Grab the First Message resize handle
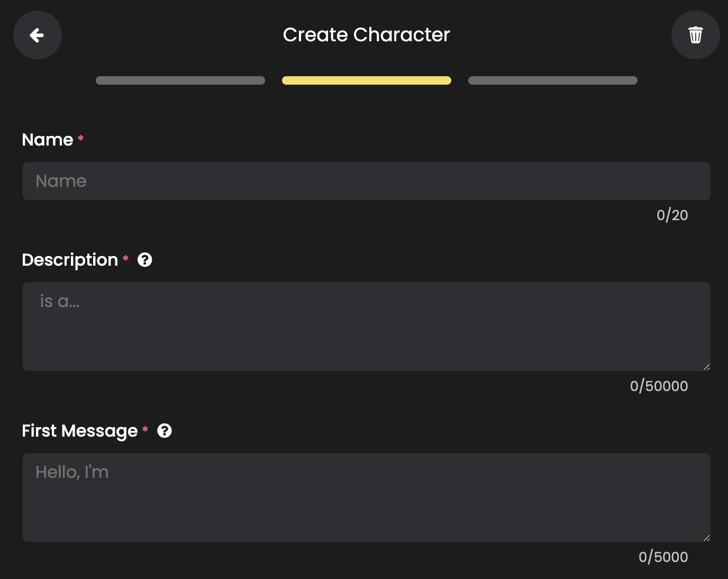Screen dimensions: 728x579 pos(706,538)
